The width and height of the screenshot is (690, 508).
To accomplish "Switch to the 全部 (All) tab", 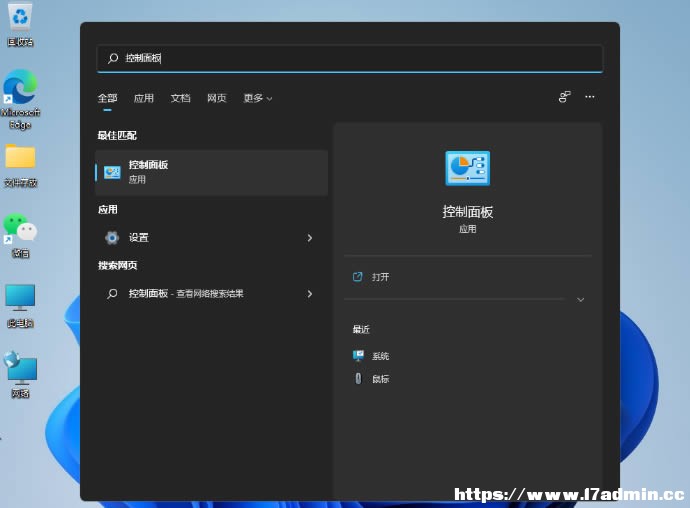I will pyautogui.click(x=107, y=98).
